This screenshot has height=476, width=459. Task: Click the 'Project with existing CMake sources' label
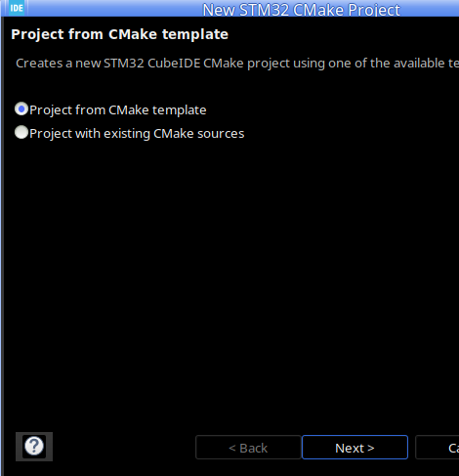click(x=137, y=134)
